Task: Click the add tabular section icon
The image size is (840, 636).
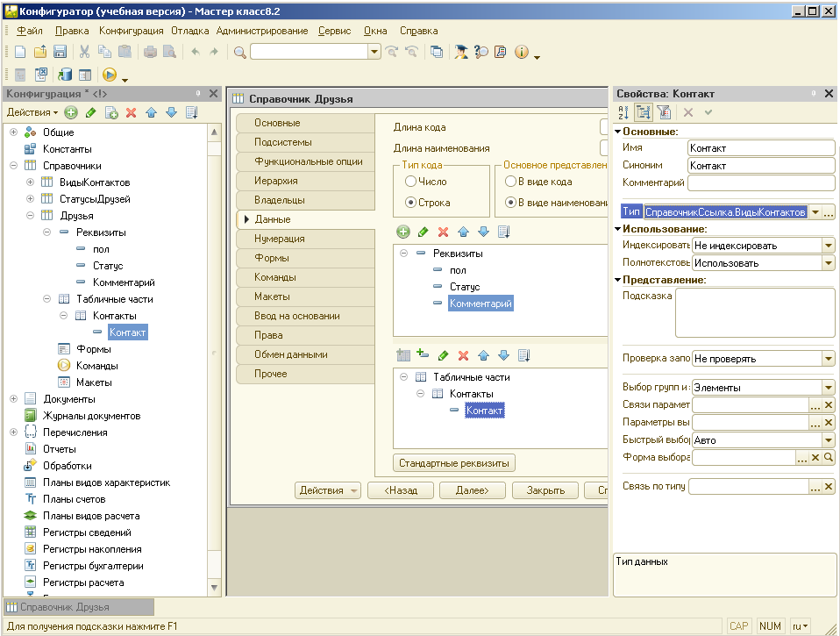Action: [403, 355]
